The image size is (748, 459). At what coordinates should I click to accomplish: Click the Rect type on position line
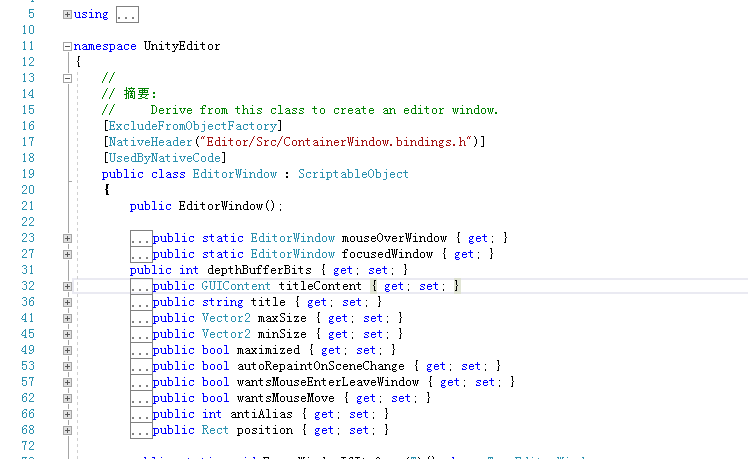coord(215,430)
